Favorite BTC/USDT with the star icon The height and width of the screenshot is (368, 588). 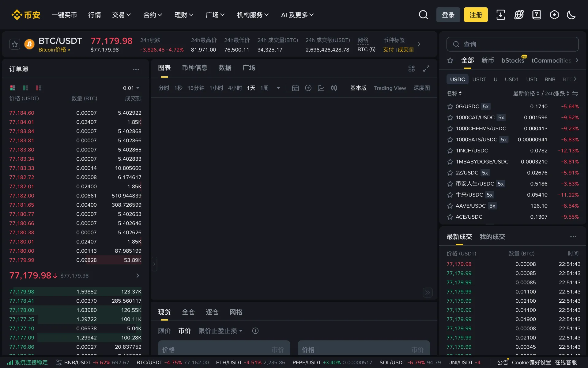point(15,44)
